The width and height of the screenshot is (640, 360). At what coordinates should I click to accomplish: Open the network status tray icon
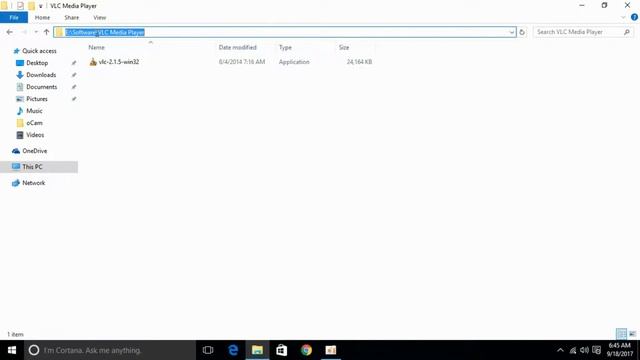pyautogui.click(x=573, y=350)
